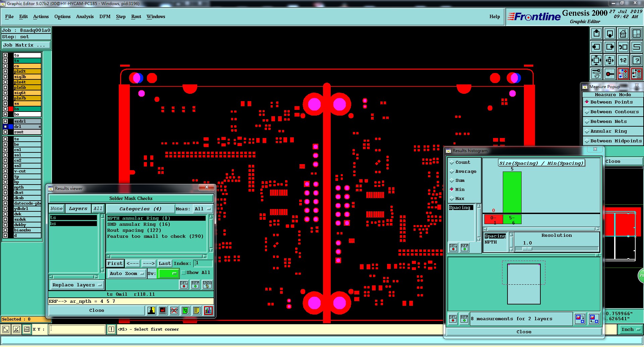This screenshot has height=347, width=644.
Task: Click the question mark query icon
Action: 636,60
